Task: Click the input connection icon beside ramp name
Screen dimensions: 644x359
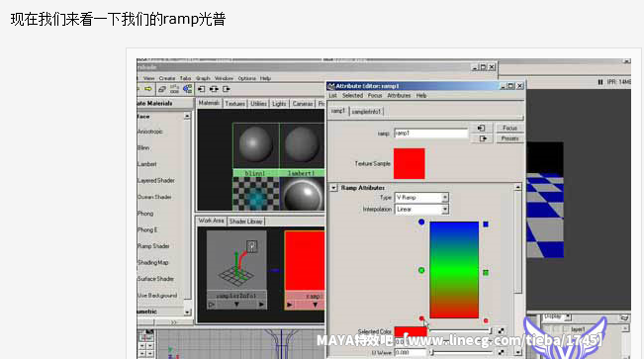Action: point(482,129)
